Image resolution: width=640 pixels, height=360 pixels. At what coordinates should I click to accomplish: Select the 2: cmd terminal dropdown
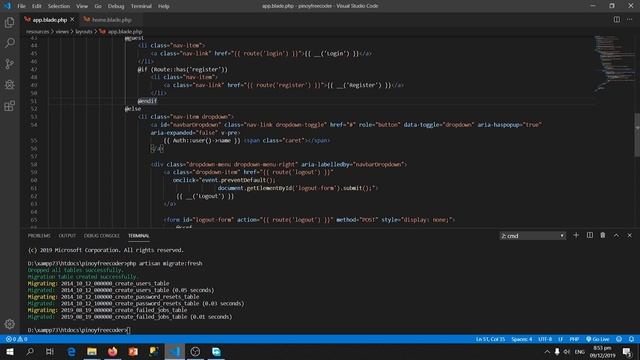coord(533,236)
